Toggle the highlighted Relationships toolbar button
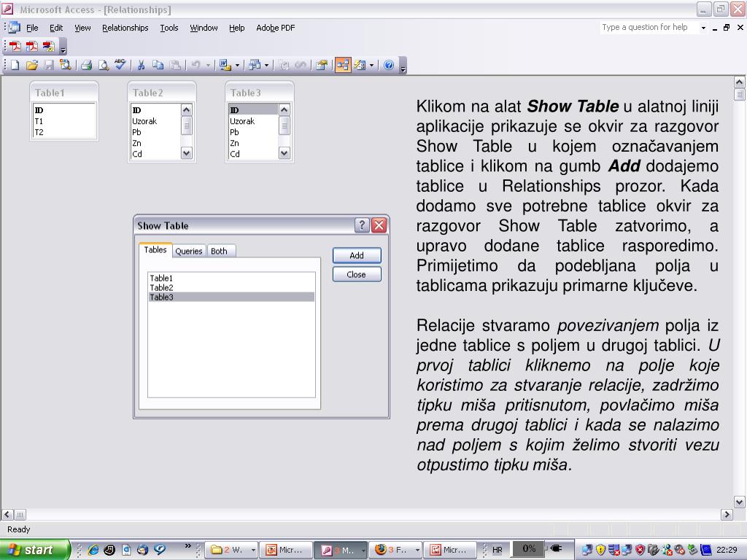Screen dimensions: 747x560 [x=343, y=65]
